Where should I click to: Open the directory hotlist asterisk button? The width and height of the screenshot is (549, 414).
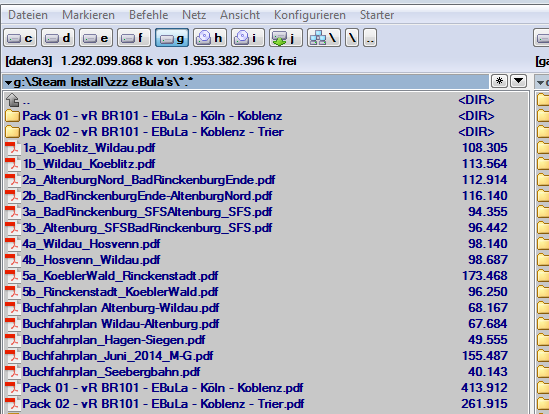coord(500,81)
